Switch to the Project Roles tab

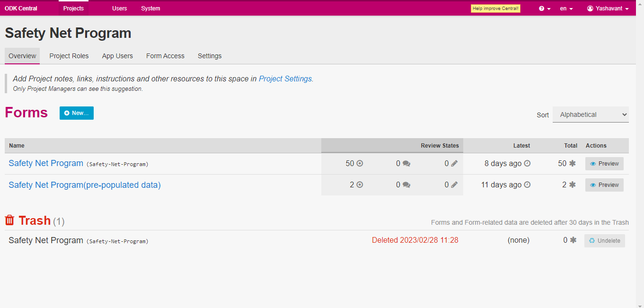69,56
